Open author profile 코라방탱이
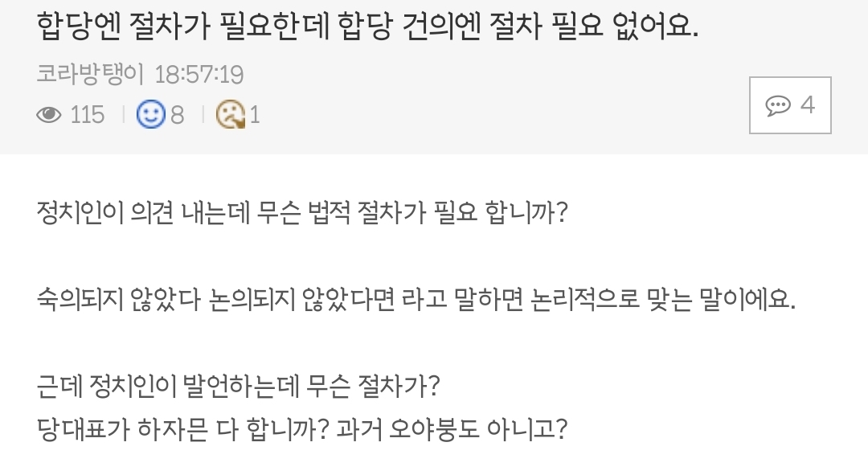Viewport: 868px width, 475px height. [90, 74]
